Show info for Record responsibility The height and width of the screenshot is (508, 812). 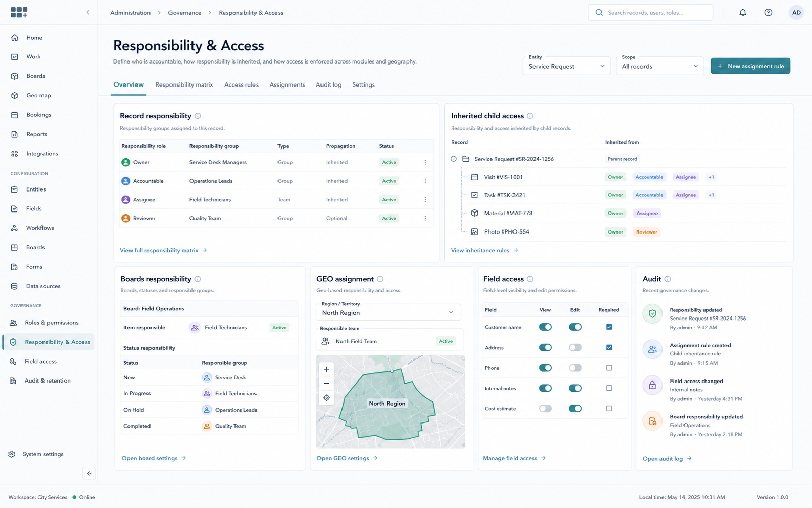click(x=198, y=116)
